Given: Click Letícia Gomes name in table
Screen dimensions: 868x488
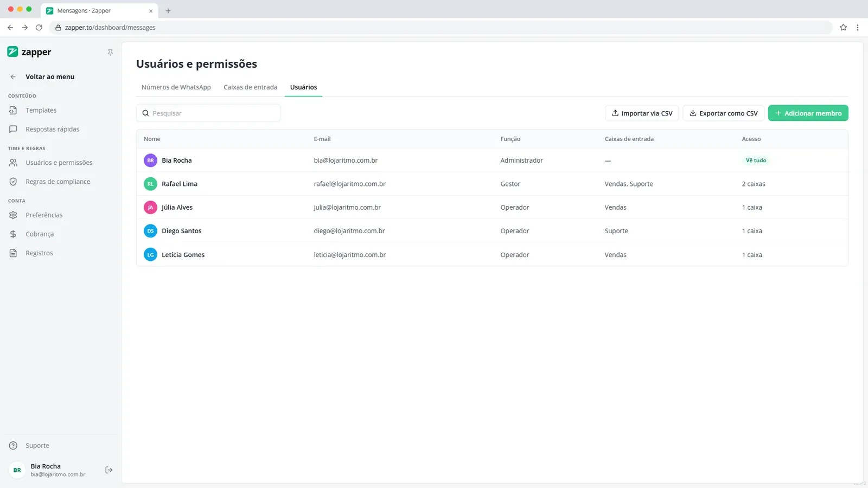Looking at the screenshot, I should coord(183,255).
